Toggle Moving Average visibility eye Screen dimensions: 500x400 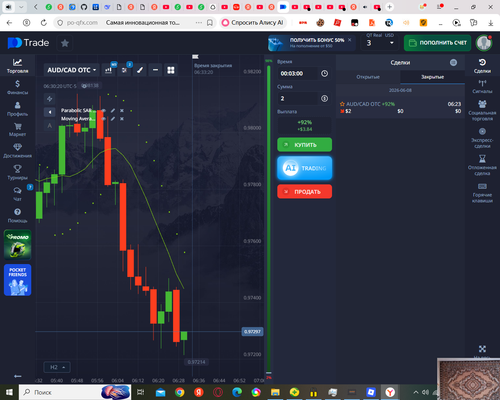[x=104, y=119]
